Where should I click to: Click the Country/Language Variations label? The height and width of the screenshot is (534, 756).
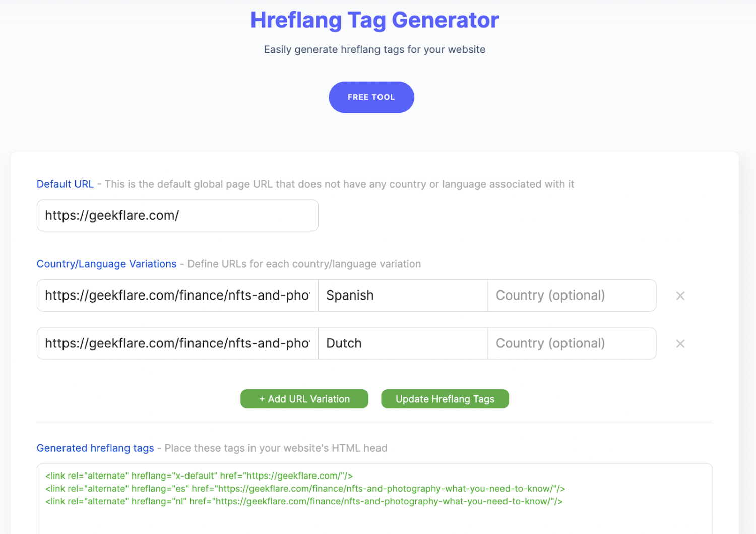106,264
